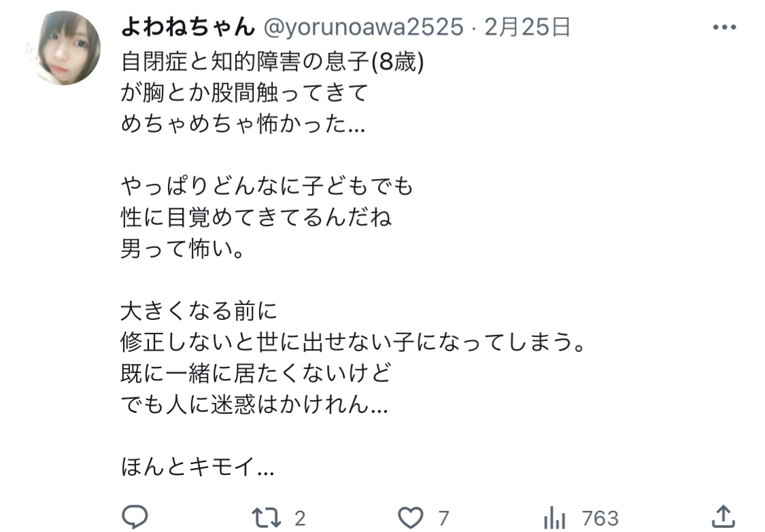
Task: Open the @yorunoawa2525 handle link
Action: [364, 26]
